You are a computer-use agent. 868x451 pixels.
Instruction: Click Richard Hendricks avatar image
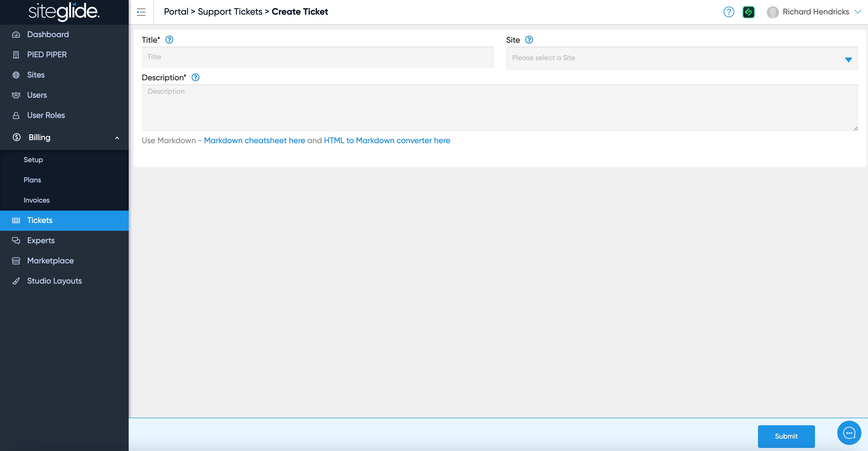[x=772, y=12]
